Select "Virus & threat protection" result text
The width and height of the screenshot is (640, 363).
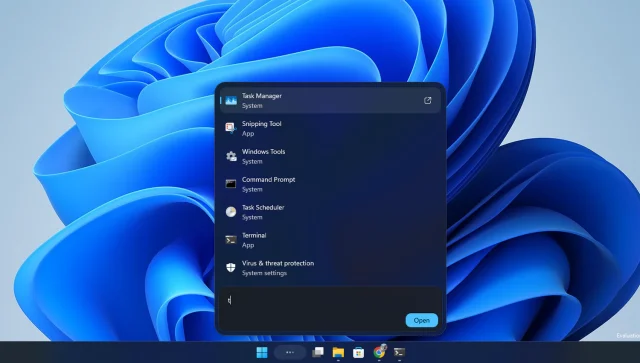pos(278,263)
